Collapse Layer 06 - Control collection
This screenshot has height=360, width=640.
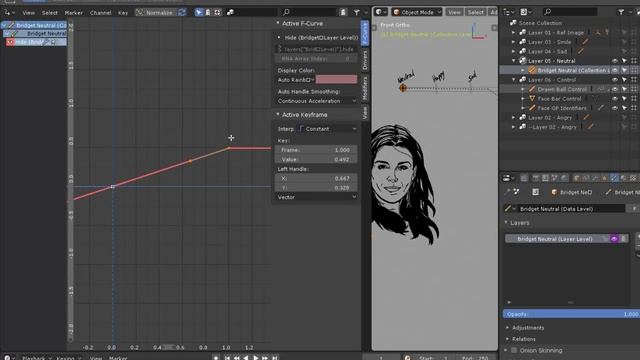click(x=513, y=80)
